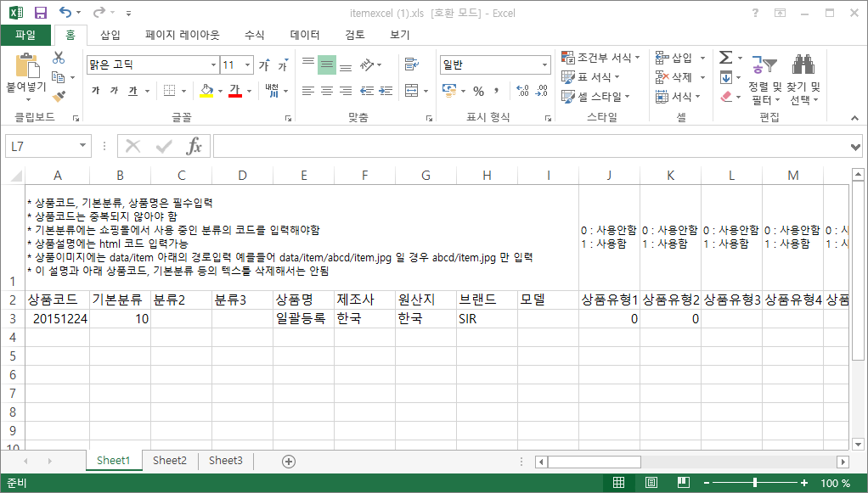Screen dimensions: 868x493
Task: Open the Sheet3 worksheet
Action: click(x=225, y=461)
